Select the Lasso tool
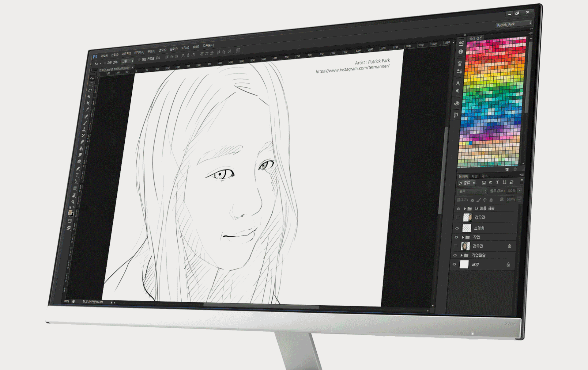 [90, 91]
